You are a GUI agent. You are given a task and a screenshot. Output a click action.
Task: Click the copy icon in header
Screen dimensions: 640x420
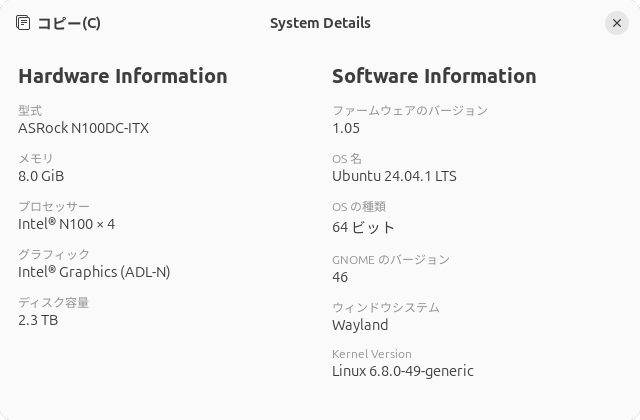23,23
